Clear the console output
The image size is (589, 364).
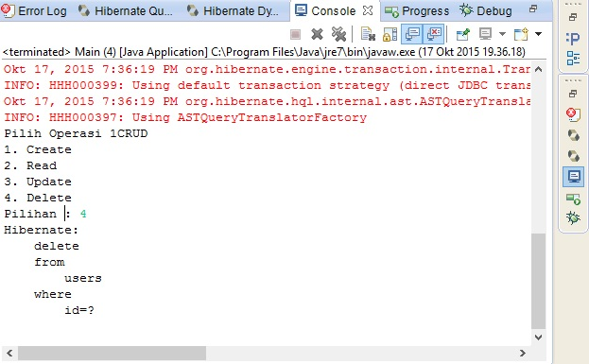[x=368, y=35]
